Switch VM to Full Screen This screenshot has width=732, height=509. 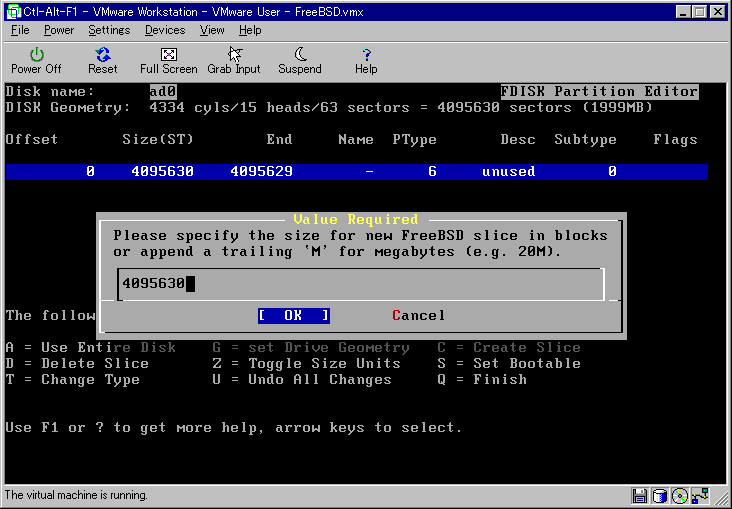pos(169,61)
